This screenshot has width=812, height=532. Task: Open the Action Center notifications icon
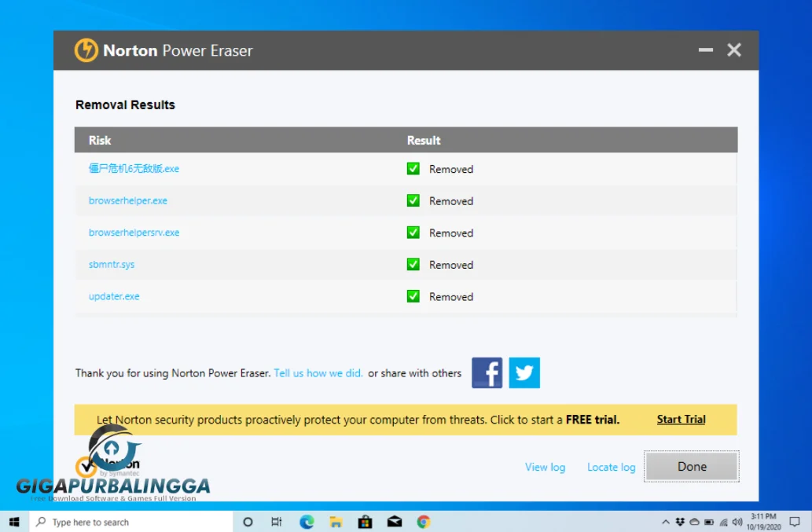pyautogui.click(x=795, y=522)
